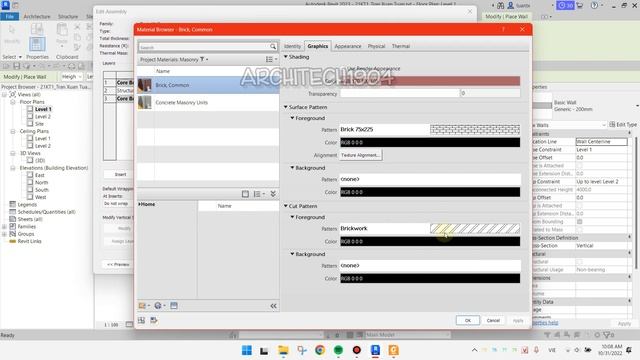Open the Help question mark icon

click(594, 6)
